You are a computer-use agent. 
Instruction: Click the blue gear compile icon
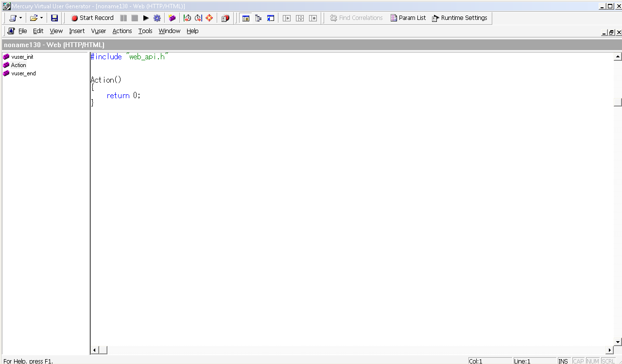[x=157, y=18]
